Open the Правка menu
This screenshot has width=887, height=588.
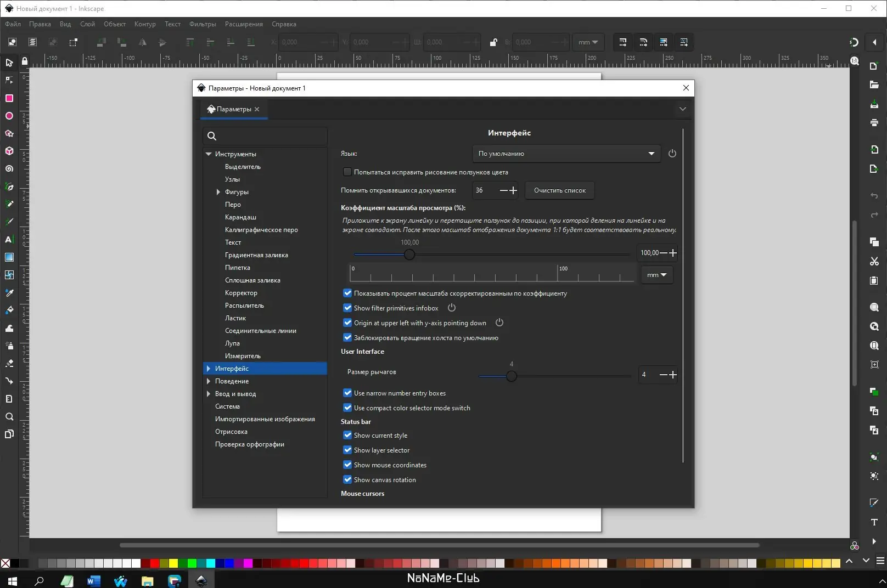40,24
